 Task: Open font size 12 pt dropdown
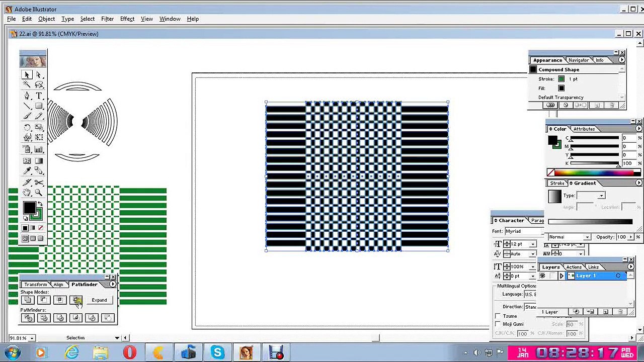[533, 244]
